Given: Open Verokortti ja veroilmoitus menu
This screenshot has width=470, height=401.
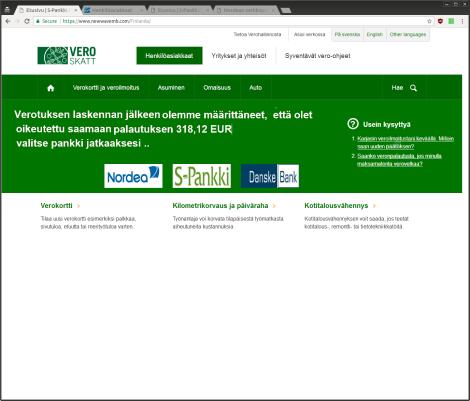Looking at the screenshot, I should (106, 88).
